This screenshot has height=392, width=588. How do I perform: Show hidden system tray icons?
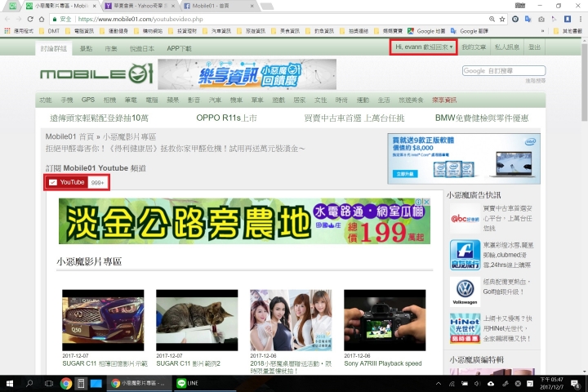(x=438, y=383)
